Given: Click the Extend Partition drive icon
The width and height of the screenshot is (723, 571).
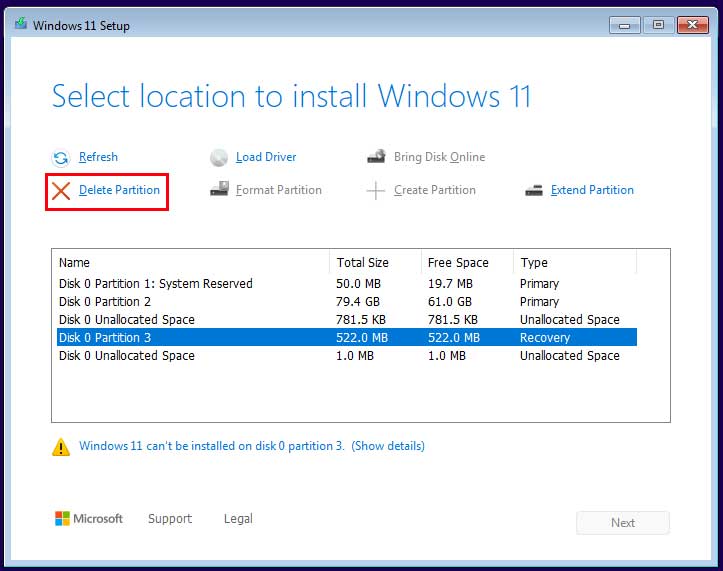Looking at the screenshot, I should pyautogui.click(x=533, y=190).
